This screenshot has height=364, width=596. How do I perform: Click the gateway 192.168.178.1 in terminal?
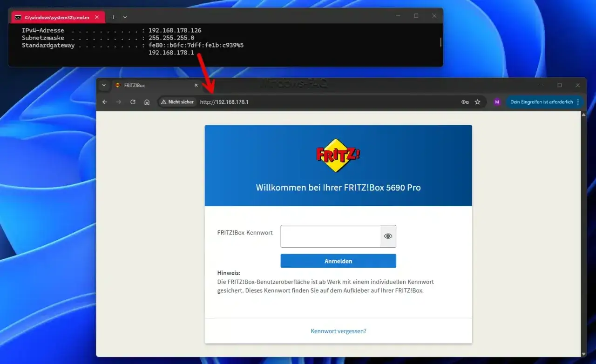[x=171, y=53]
